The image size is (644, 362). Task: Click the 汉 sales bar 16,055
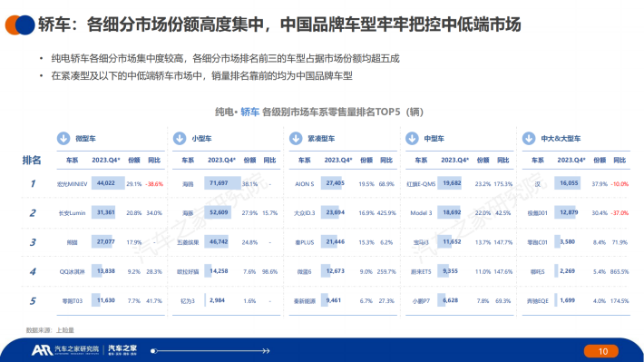567,183
